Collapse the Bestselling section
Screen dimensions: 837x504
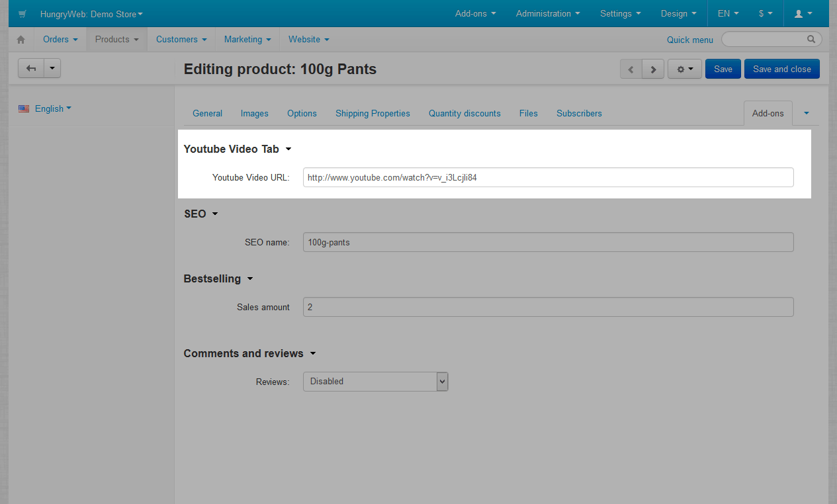[x=218, y=278]
